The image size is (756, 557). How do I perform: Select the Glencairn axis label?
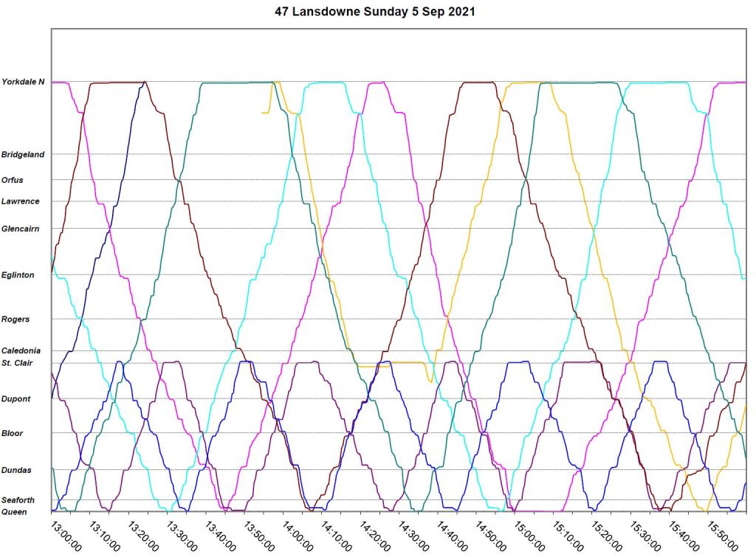point(21,229)
